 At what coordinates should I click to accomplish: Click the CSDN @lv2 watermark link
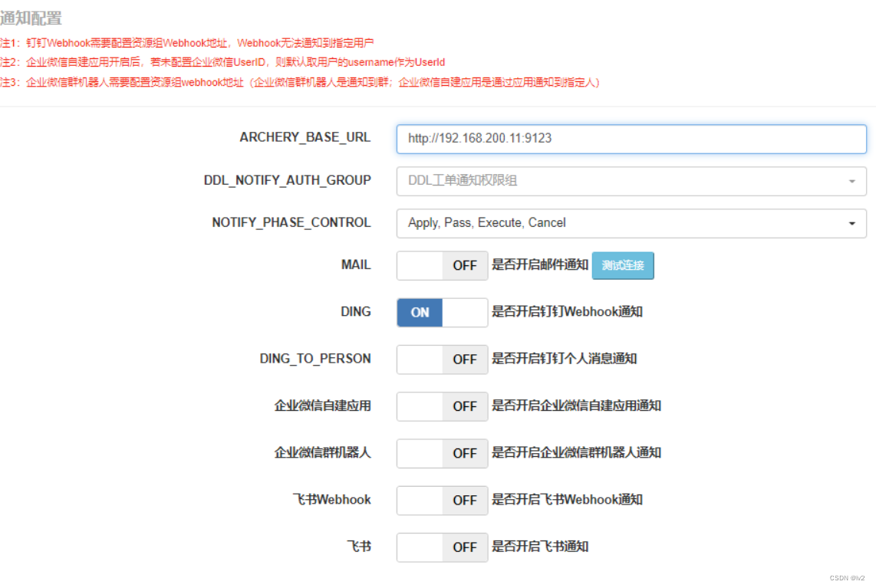point(846,577)
